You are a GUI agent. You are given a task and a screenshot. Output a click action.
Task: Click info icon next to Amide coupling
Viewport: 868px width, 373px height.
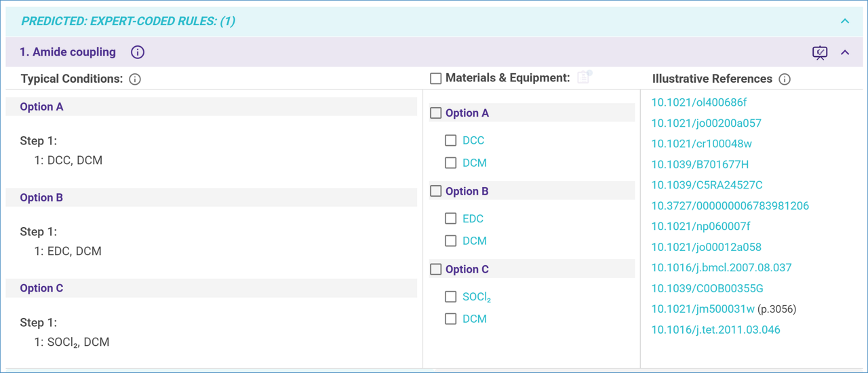pyautogui.click(x=138, y=52)
